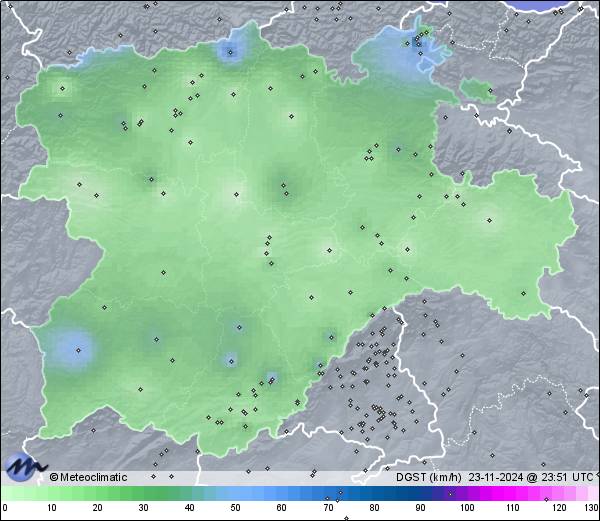Click scale label 0

[5, 508]
